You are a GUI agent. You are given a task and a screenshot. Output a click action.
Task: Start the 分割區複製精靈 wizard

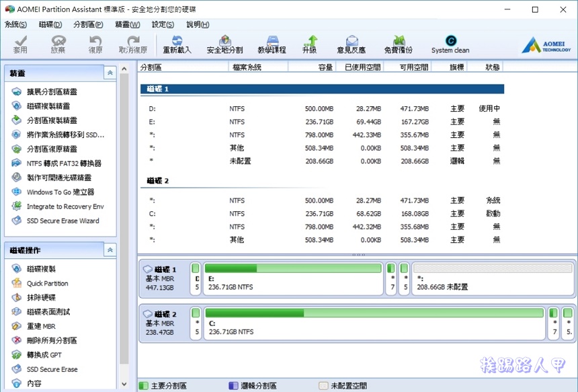(44, 120)
